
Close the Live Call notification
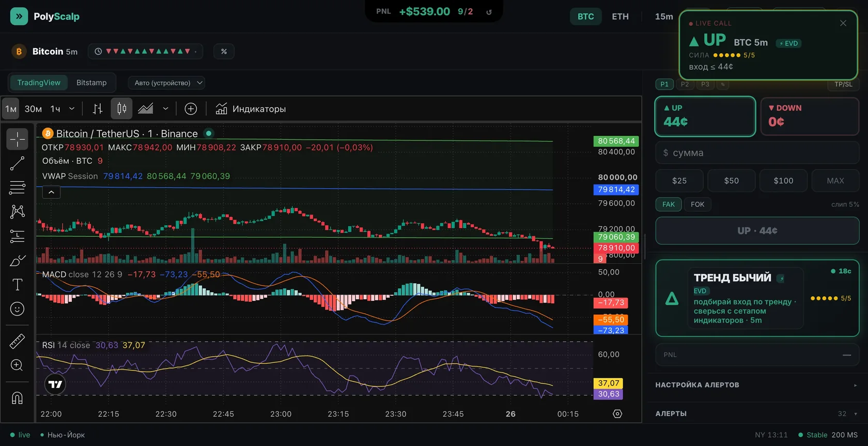(843, 23)
